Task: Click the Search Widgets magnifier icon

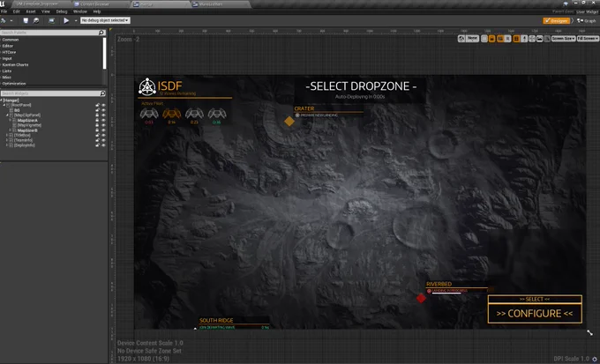Action: click(102, 93)
